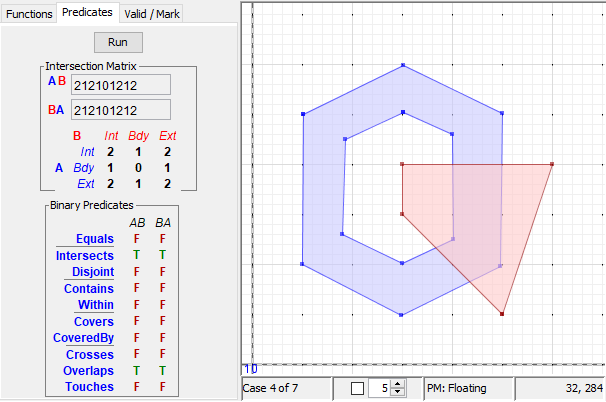Image resolution: width=606 pixels, height=402 pixels.
Task: Click the Int/Int matrix cell value 2
Action: (111, 152)
